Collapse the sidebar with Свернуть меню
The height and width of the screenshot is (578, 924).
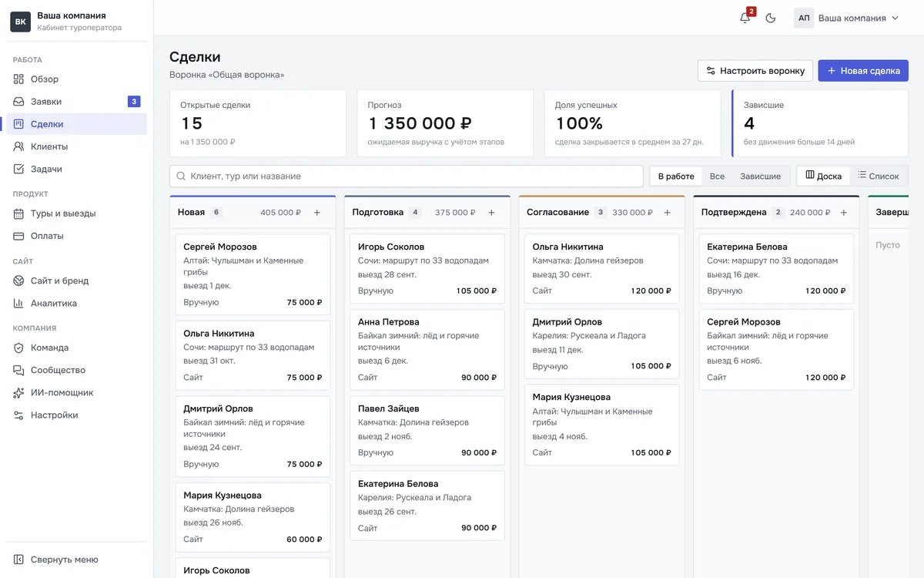click(x=76, y=560)
